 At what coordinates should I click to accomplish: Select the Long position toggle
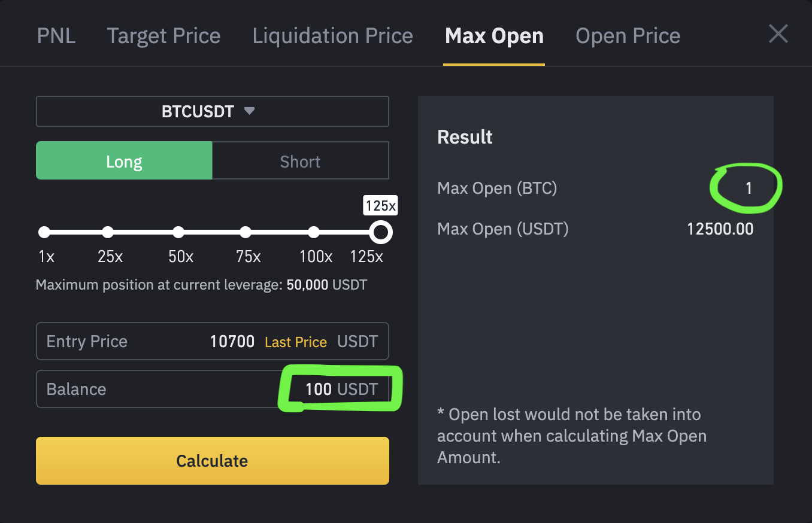[124, 161]
